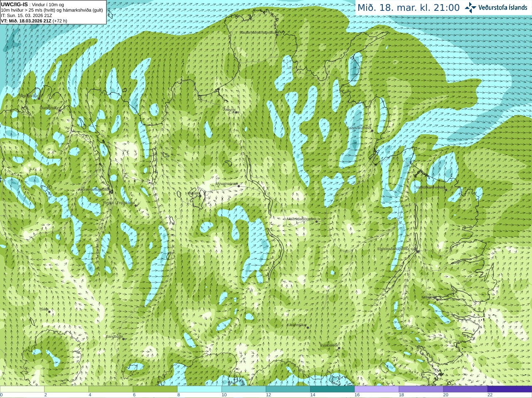The height and width of the screenshot is (398, 532).
Task: Click the Mývatn station marker
Action: tap(200, 195)
